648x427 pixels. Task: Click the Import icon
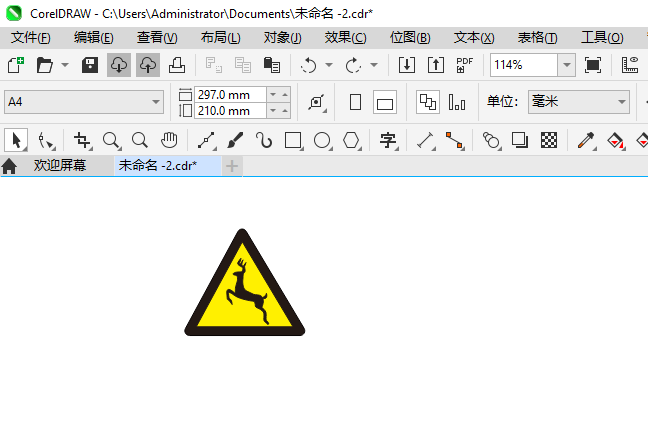pos(407,65)
